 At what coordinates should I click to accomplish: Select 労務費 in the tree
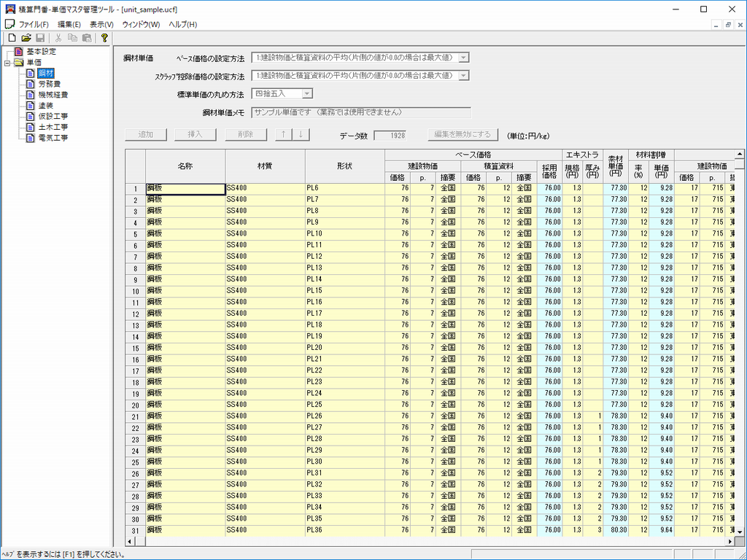(49, 84)
